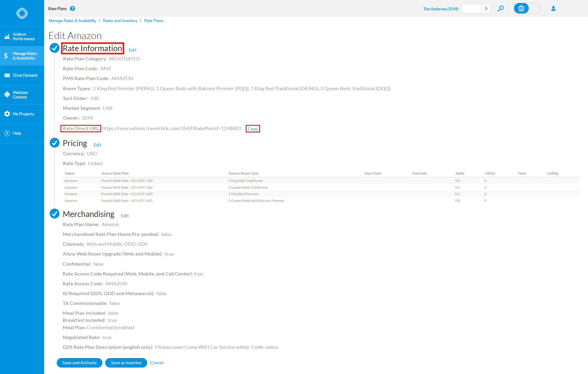Open Maintain Content in sidebar
This screenshot has height=374, width=588.
tap(22, 95)
